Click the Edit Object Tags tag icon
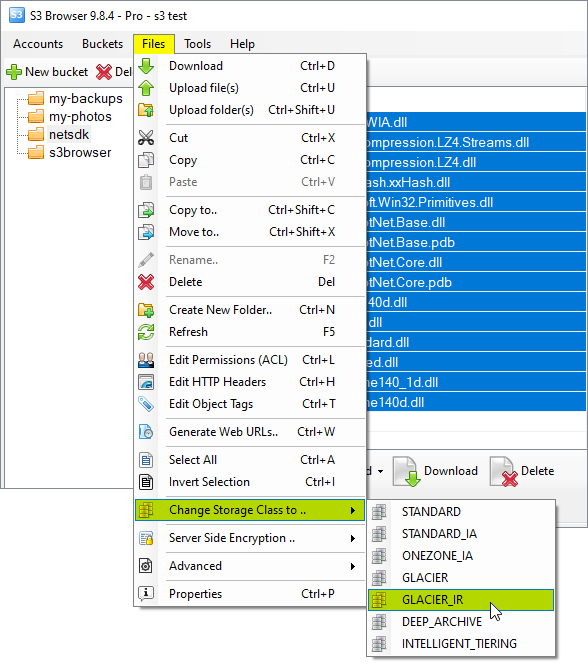 pos(146,404)
